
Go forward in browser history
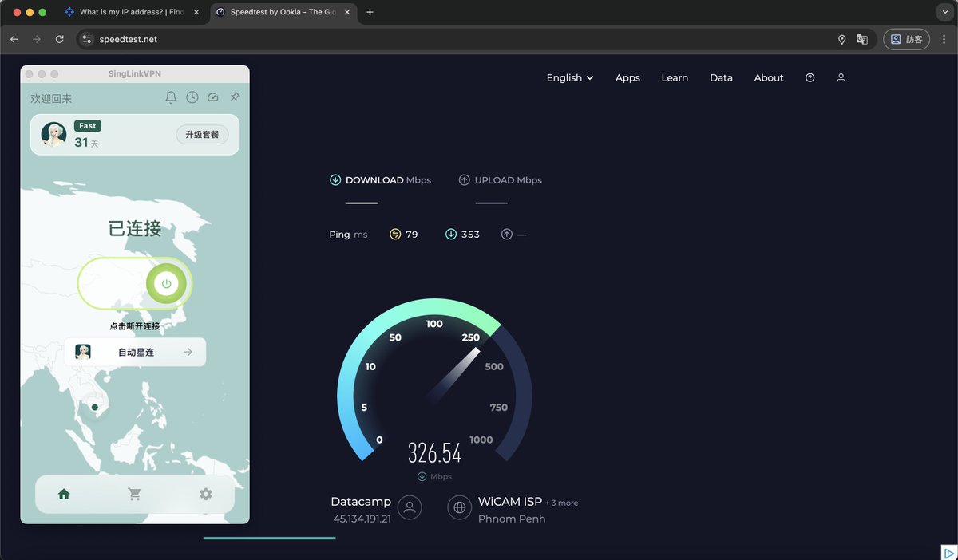coord(37,39)
